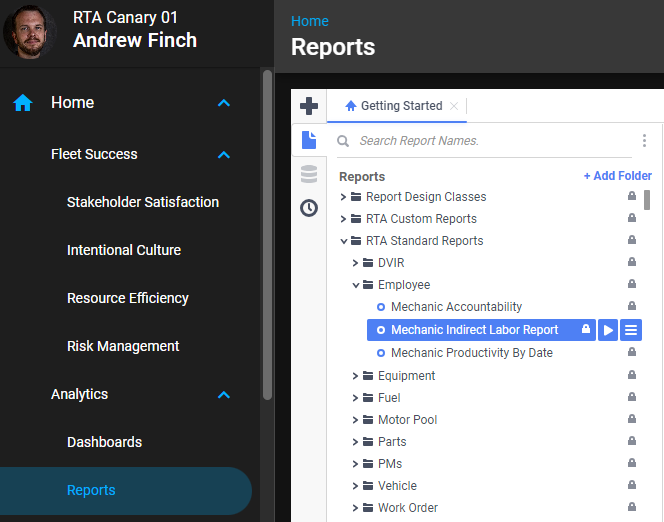Click the plus icon to add new item

point(309,106)
